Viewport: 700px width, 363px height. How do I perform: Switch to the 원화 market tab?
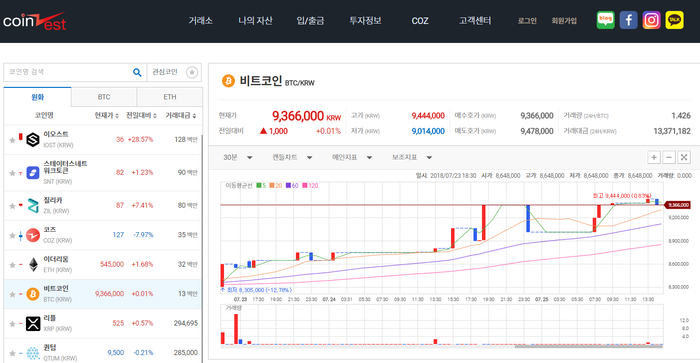pyautogui.click(x=38, y=97)
